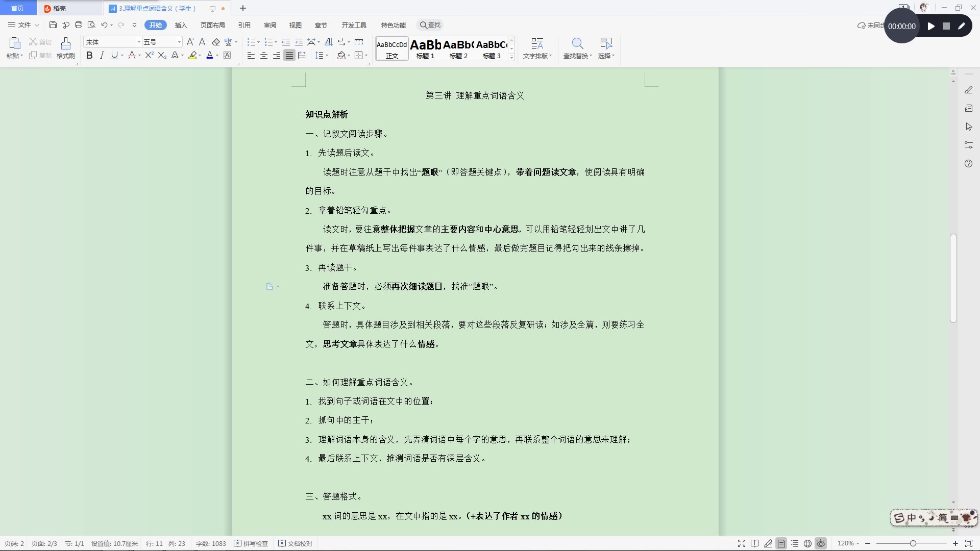This screenshot has width=980, height=551.
Task: Center align the paragraph text
Action: (264, 56)
